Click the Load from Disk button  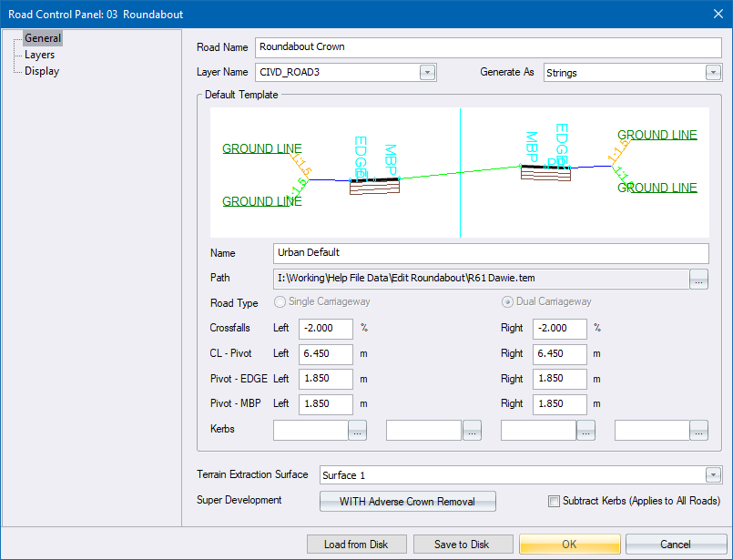(x=356, y=545)
